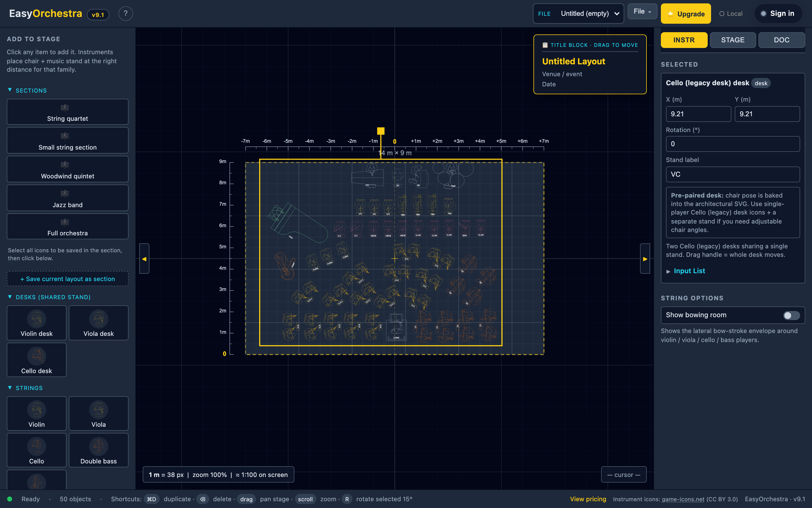Screen dimensions: 812x508
Task: Open the game-icons.net link
Action: tap(683, 499)
